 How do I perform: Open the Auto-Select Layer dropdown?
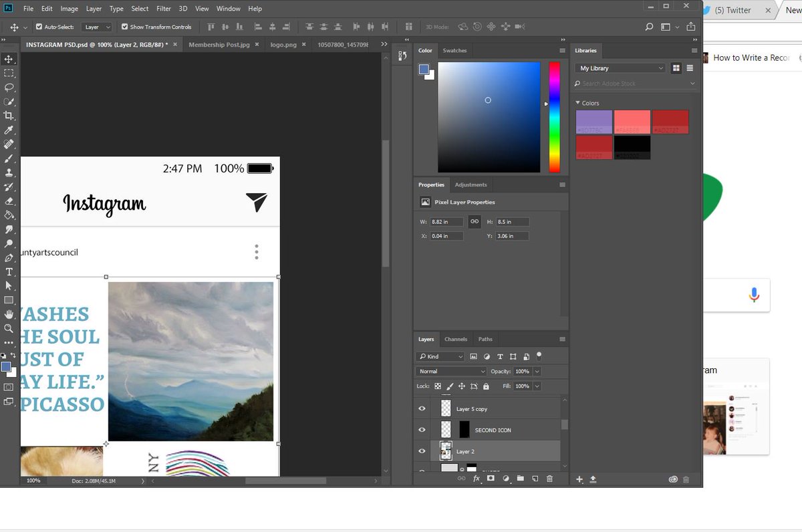pos(97,27)
